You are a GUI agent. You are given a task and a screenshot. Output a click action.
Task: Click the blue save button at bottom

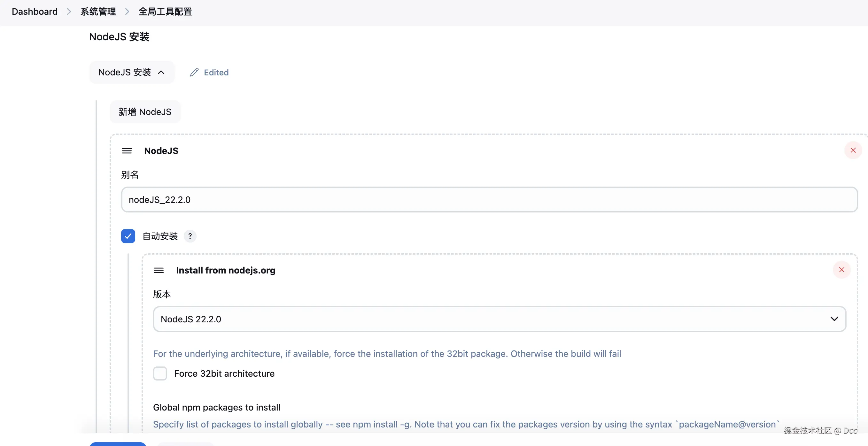118,444
